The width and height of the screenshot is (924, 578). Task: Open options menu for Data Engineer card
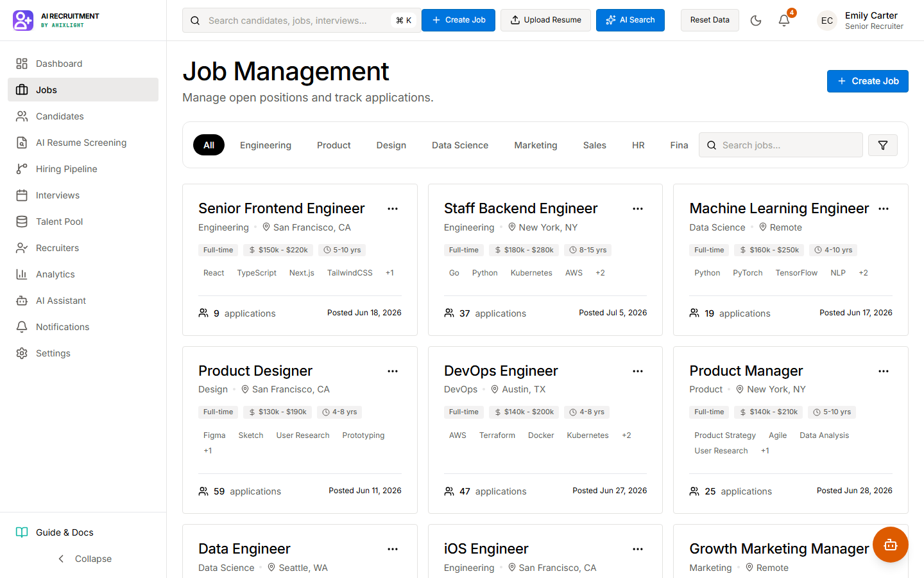[393, 549]
